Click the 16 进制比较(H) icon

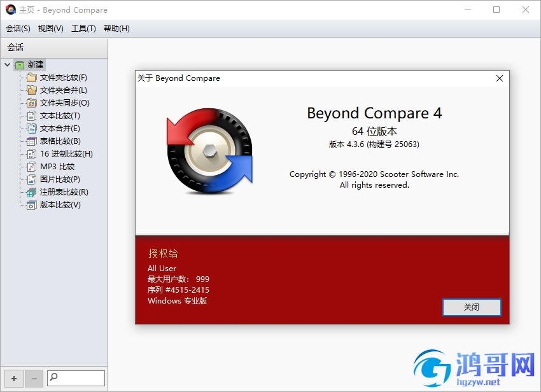pyautogui.click(x=31, y=154)
